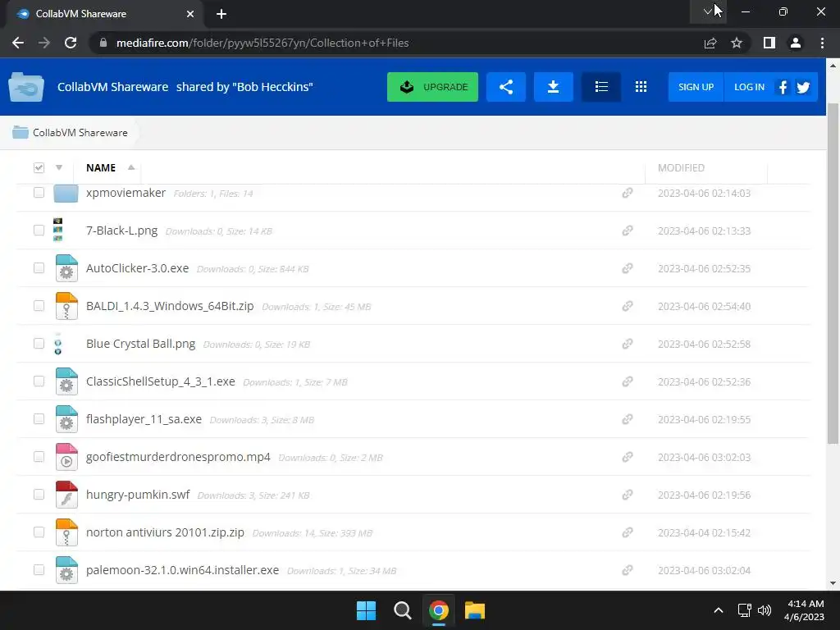The image size is (840, 630).
Task: Copy link icon for 7-Black-L.png
Action: click(x=628, y=231)
